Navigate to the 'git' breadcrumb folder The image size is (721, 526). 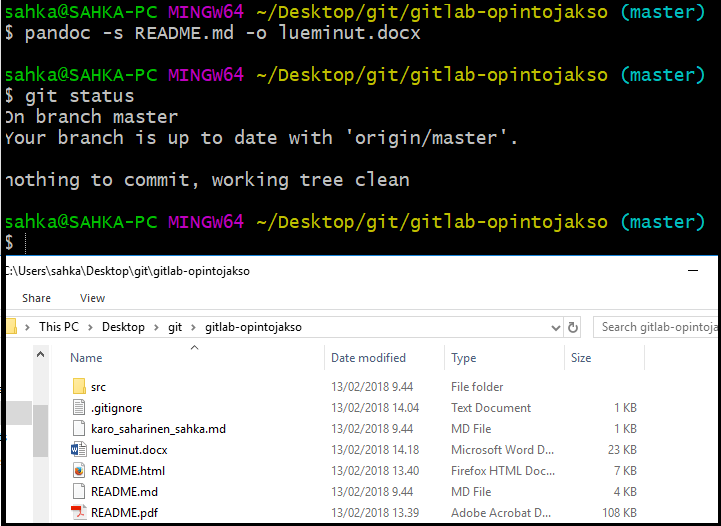(175, 327)
